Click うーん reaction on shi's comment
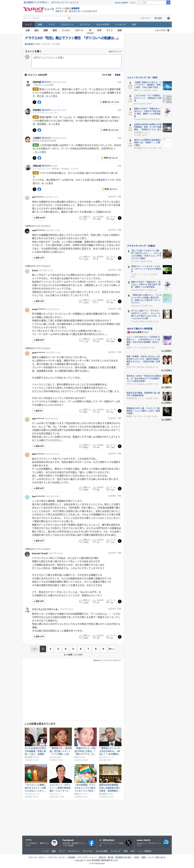Viewport: 194px width, 868px height. (110, 446)
